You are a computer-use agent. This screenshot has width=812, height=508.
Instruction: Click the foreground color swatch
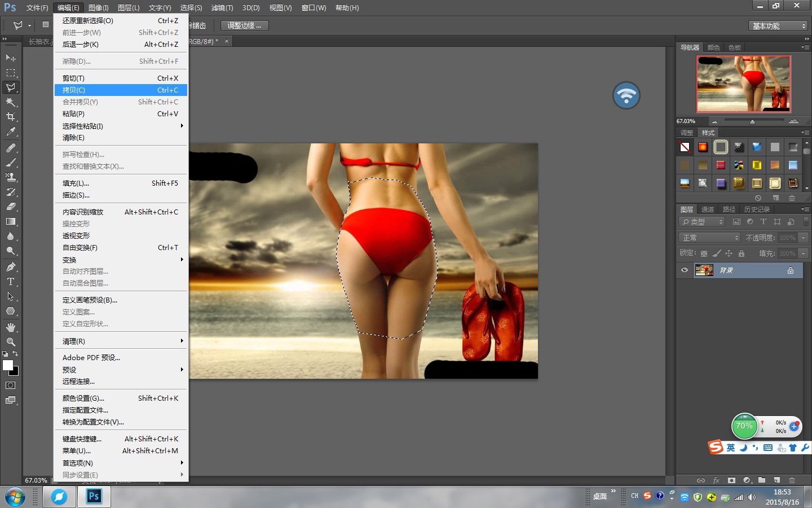point(8,365)
